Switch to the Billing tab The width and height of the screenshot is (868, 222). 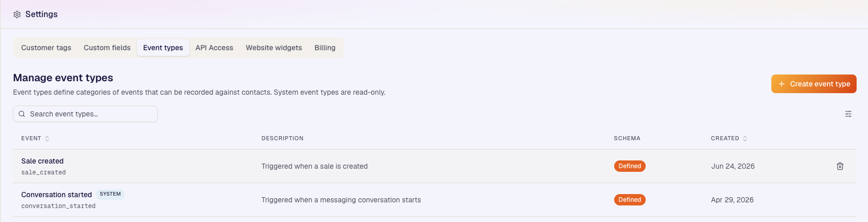point(325,48)
